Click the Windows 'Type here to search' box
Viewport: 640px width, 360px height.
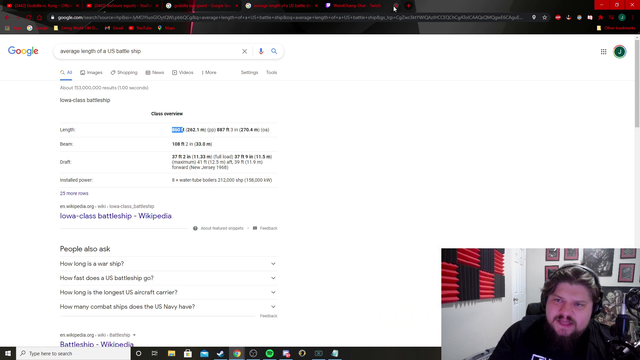(x=73, y=353)
